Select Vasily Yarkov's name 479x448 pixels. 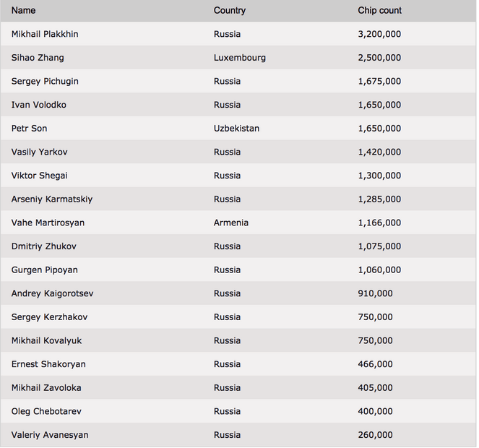[x=40, y=152]
